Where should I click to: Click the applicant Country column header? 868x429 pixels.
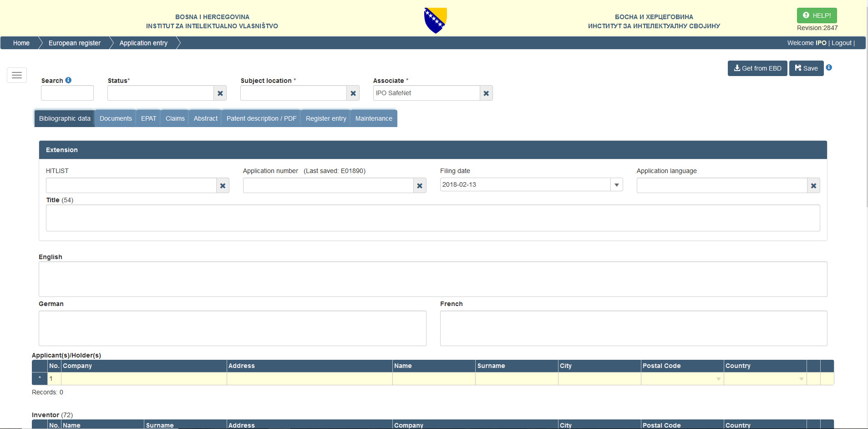click(765, 366)
